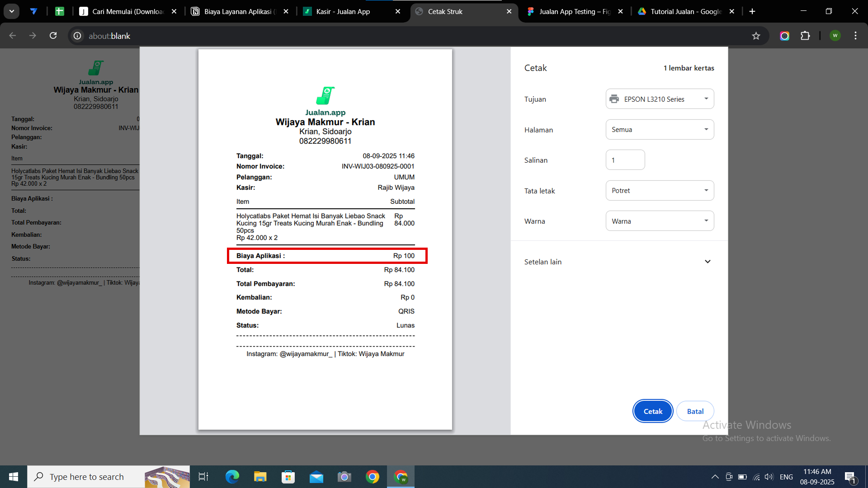868x488 pixels.
Task: Open the Extensions puzzle icon
Action: (805, 36)
